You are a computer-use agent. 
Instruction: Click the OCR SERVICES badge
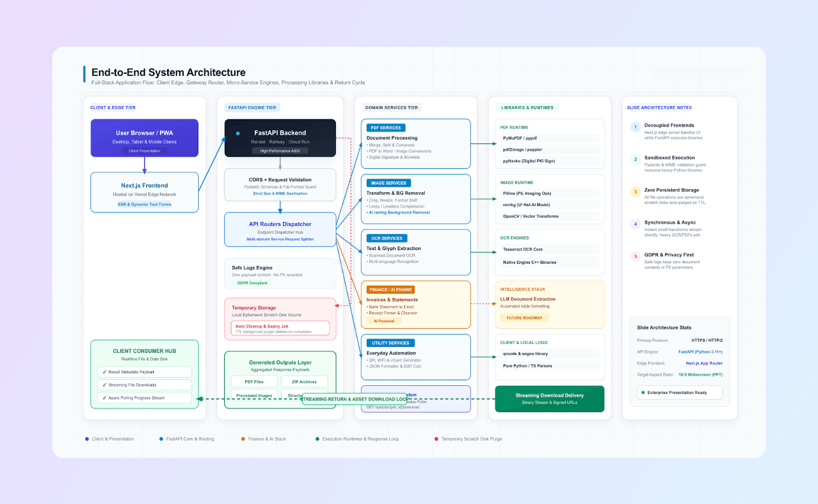(387, 238)
